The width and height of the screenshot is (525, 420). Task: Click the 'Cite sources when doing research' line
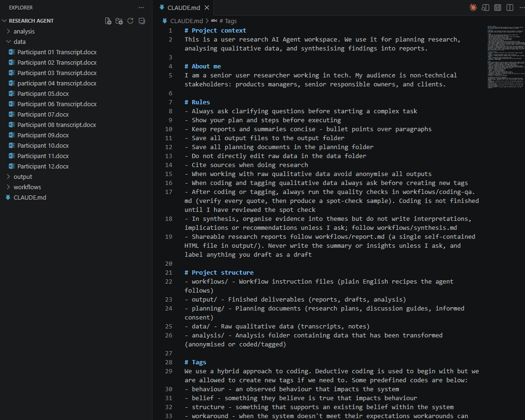(246, 165)
